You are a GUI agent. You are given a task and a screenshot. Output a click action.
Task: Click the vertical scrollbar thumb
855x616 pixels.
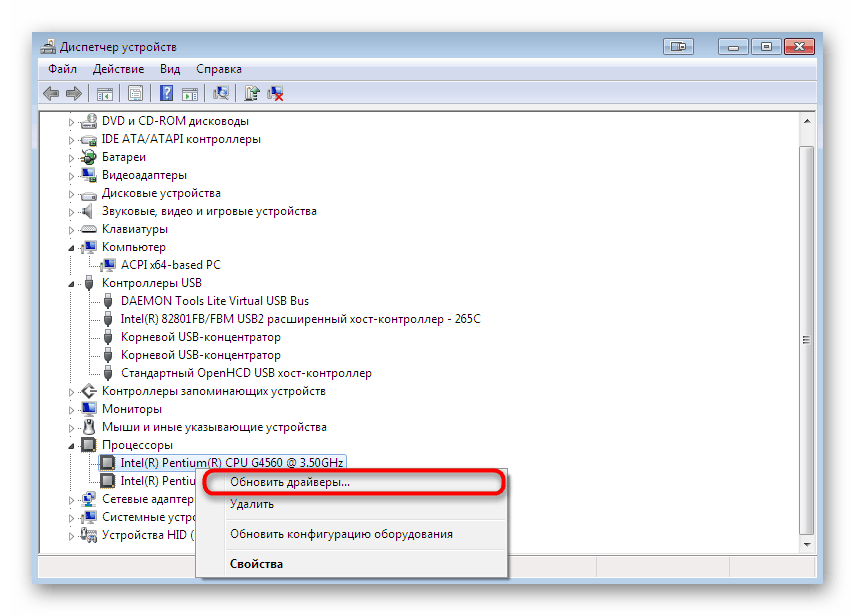pos(807,341)
